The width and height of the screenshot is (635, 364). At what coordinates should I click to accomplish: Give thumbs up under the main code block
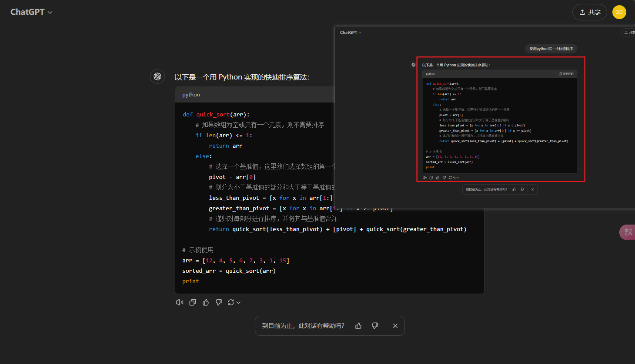click(206, 302)
